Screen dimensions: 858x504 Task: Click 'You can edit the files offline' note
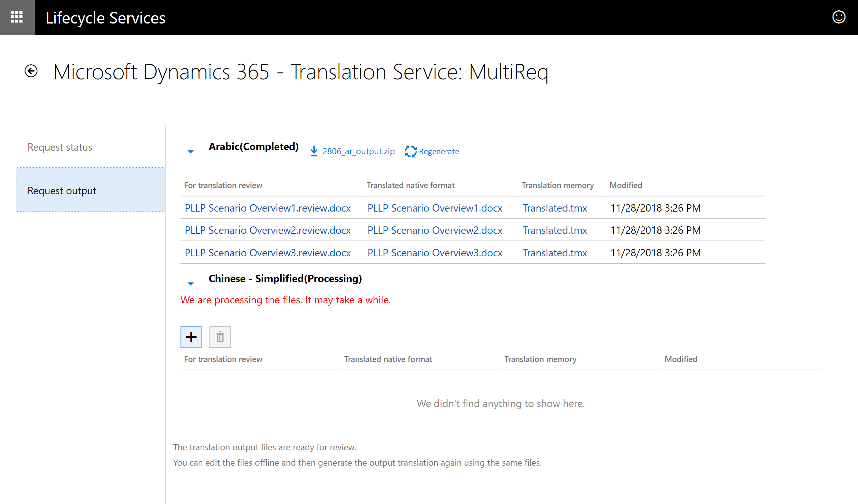click(x=357, y=463)
